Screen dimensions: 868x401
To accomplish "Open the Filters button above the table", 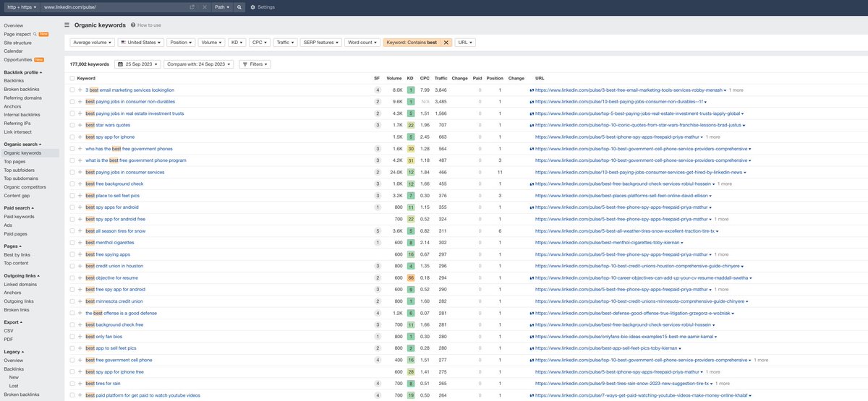I will click(253, 64).
